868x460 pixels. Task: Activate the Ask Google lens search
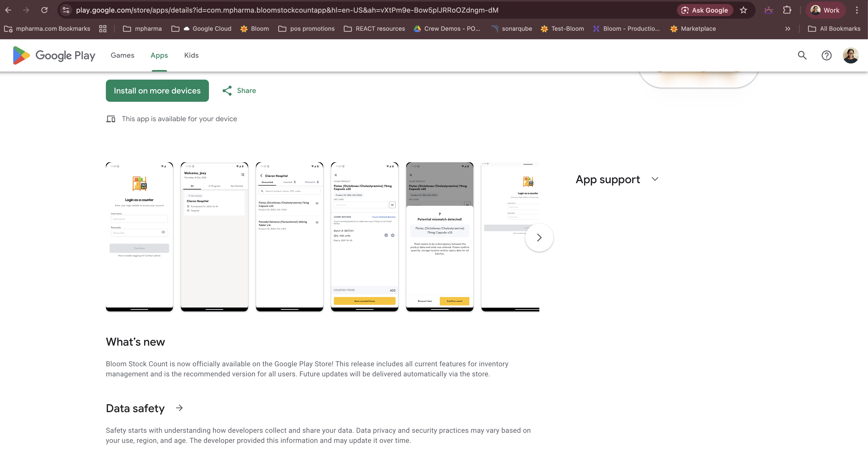click(x=705, y=10)
